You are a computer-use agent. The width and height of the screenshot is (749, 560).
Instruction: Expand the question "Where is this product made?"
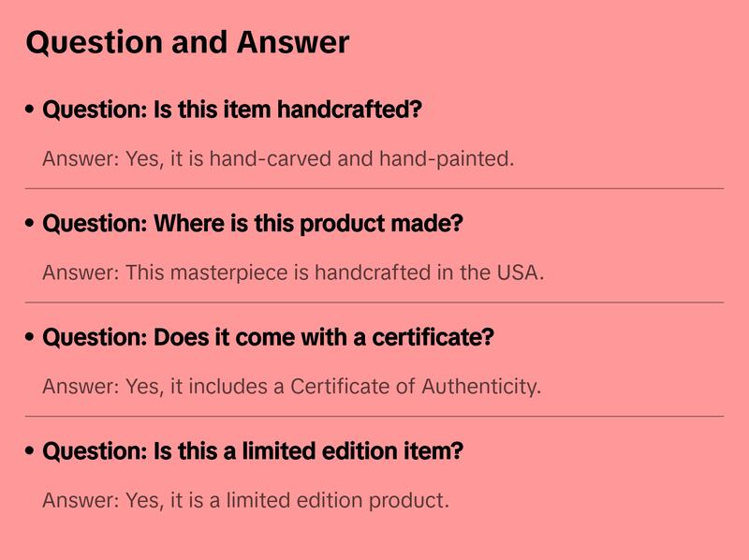click(253, 225)
